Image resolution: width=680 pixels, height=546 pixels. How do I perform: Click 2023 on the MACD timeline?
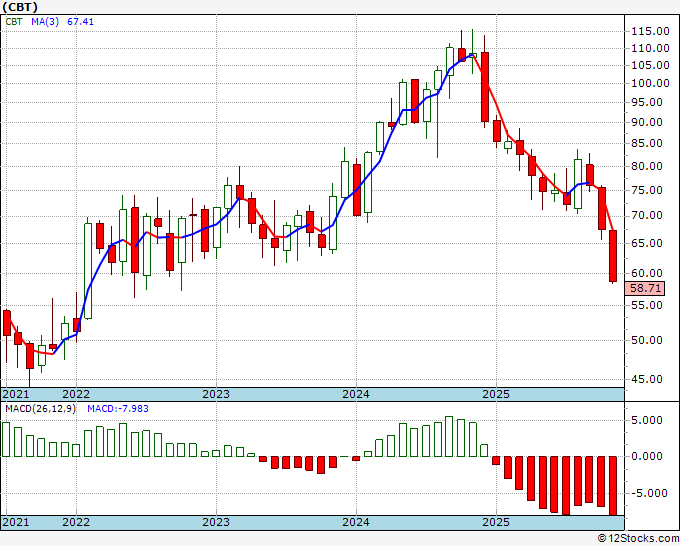(x=216, y=522)
